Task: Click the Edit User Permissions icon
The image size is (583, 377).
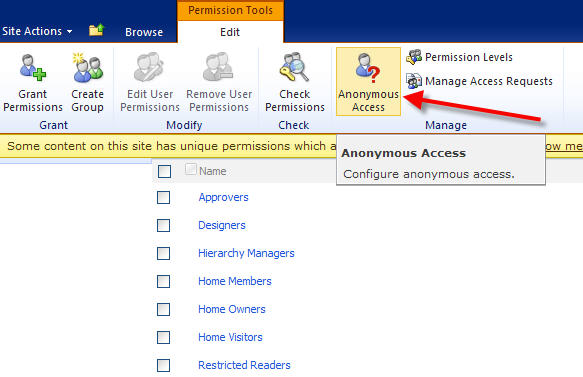Action: pos(149,67)
